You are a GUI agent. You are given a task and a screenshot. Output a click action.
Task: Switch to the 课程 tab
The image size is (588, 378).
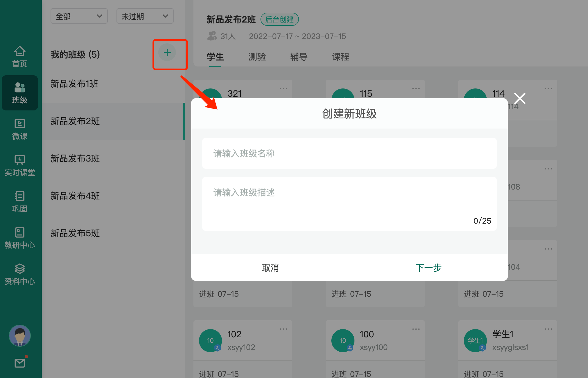(x=341, y=57)
